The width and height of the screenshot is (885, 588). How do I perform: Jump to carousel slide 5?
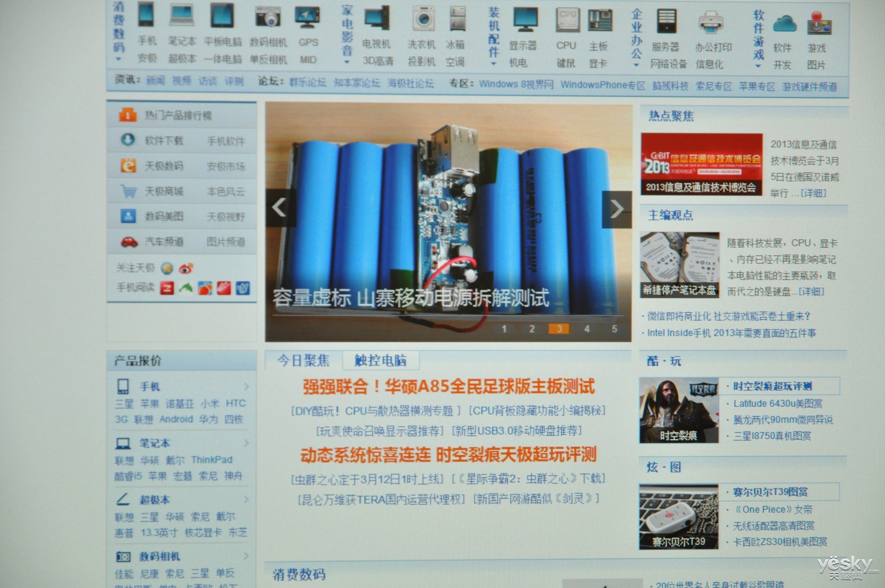pyautogui.click(x=614, y=329)
